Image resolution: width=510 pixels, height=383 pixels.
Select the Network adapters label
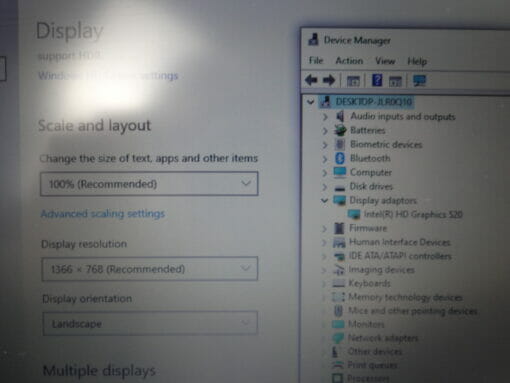tap(383, 338)
